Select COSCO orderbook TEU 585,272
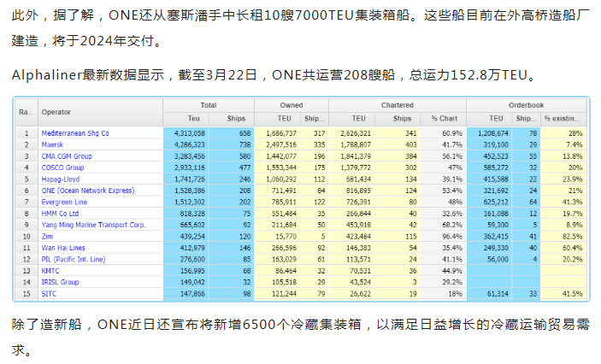601x364 pixels. (x=490, y=167)
